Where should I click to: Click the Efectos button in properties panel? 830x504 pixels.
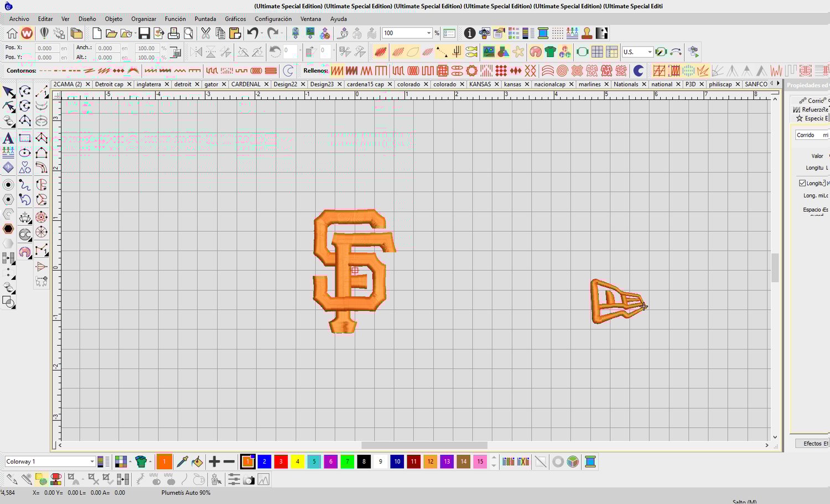812,443
